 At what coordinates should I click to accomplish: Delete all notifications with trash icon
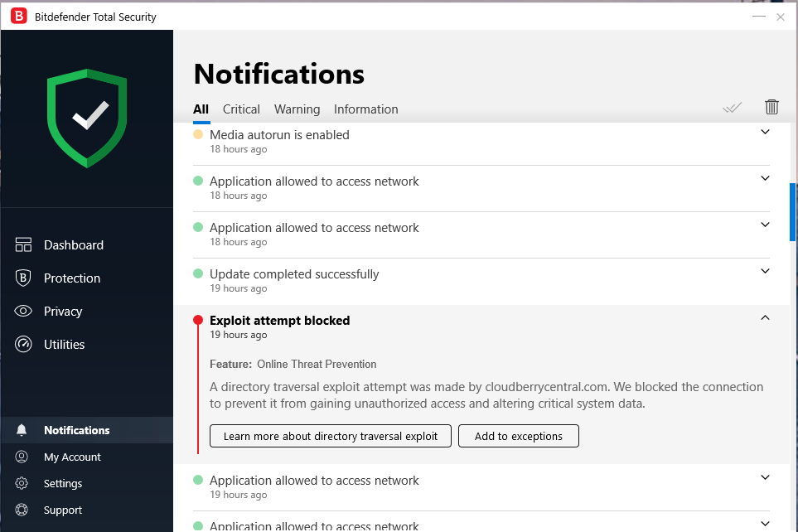coord(771,107)
